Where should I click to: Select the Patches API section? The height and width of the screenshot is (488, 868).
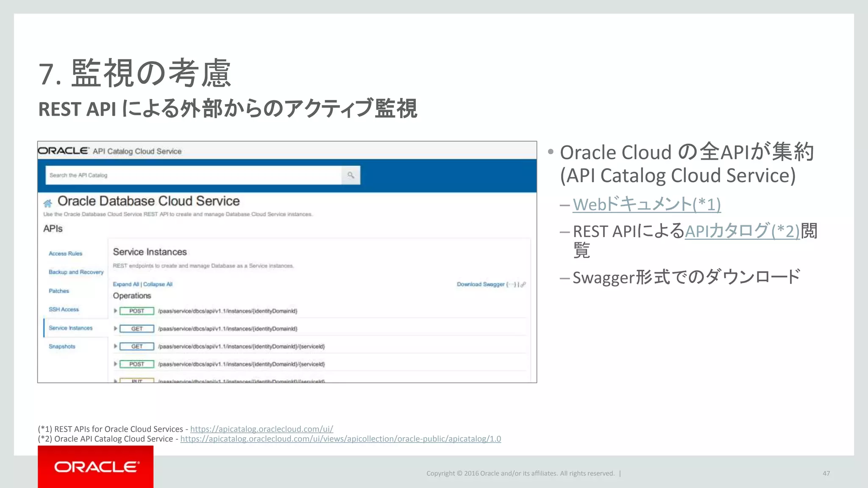58,291
